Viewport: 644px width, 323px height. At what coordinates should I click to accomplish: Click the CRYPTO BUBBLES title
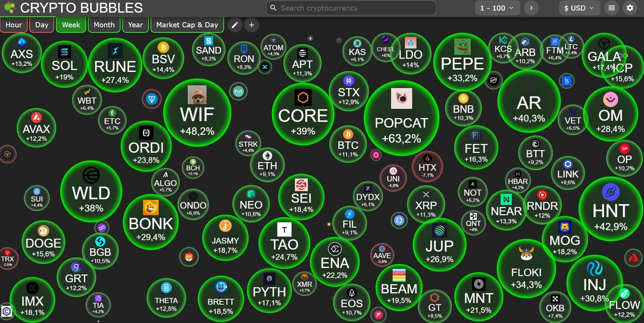(x=81, y=8)
